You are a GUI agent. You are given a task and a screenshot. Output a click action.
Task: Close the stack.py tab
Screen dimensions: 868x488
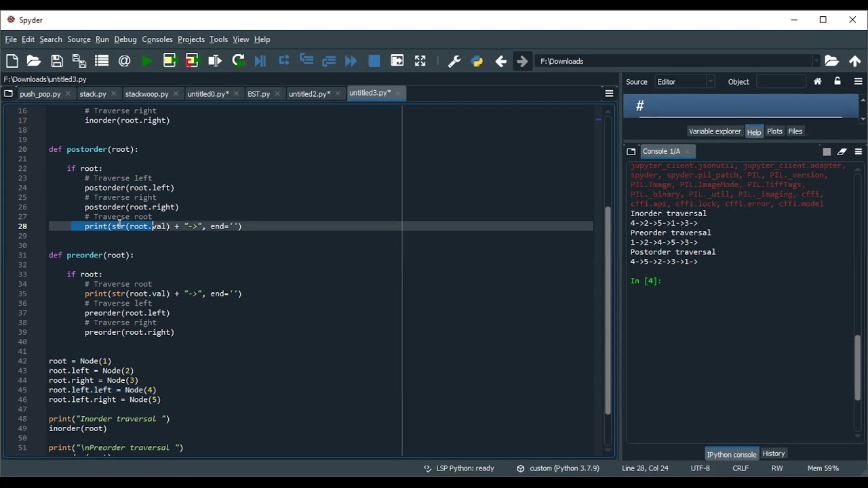(x=114, y=94)
